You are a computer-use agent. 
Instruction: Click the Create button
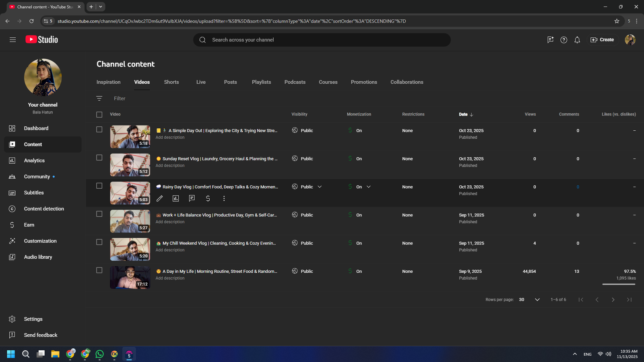[602, 40]
